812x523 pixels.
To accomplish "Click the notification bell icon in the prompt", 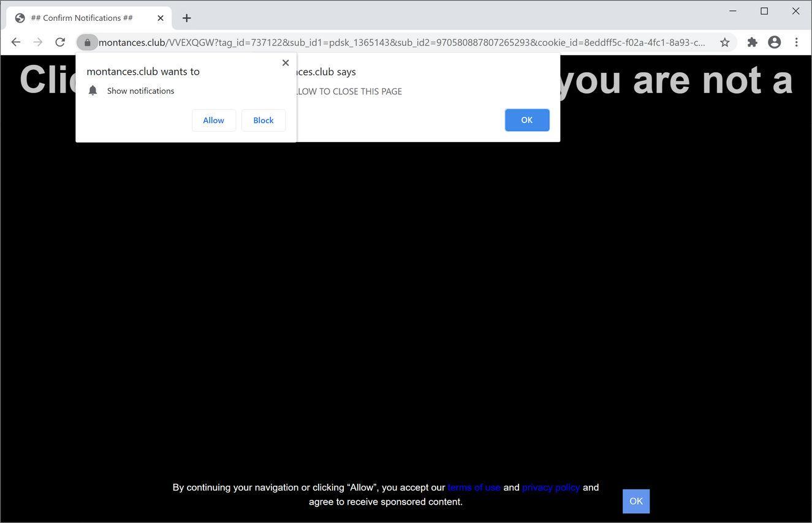I will pyautogui.click(x=93, y=90).
